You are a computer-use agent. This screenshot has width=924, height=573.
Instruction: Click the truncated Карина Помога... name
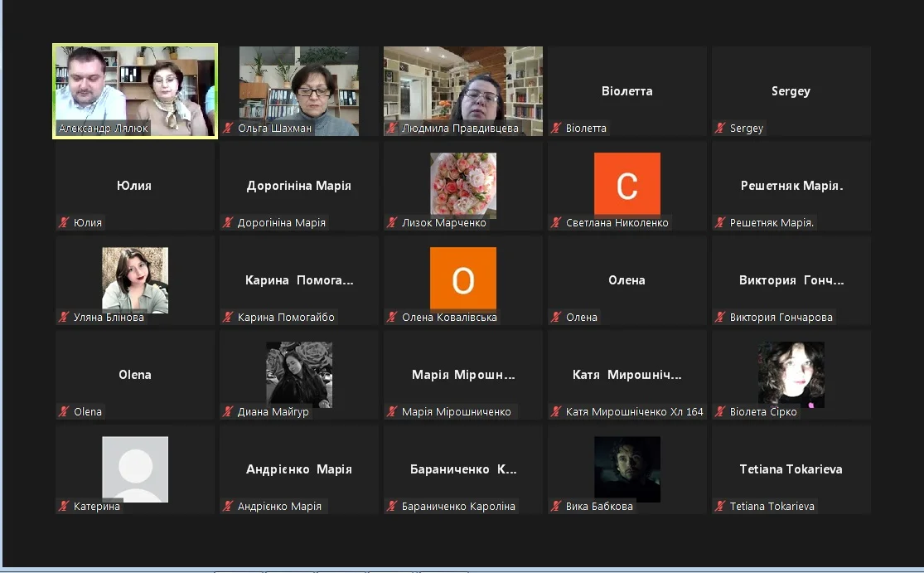point(299,280)
